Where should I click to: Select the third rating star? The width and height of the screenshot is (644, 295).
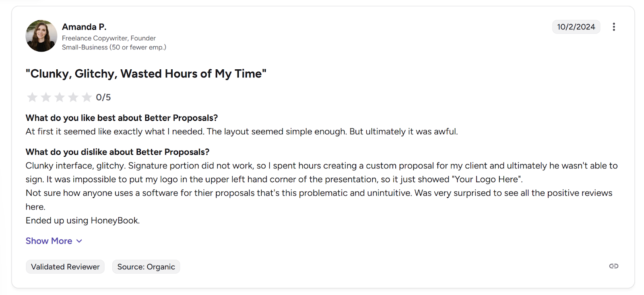pos(60,97)
